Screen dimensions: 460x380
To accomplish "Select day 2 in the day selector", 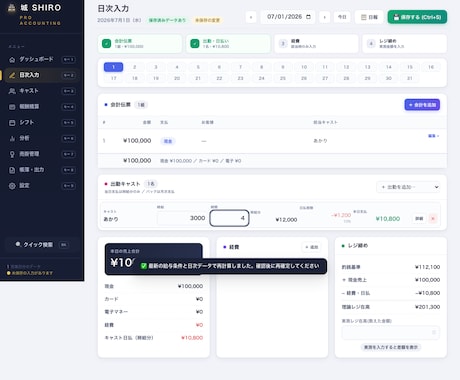I will (x=135, y=67).
